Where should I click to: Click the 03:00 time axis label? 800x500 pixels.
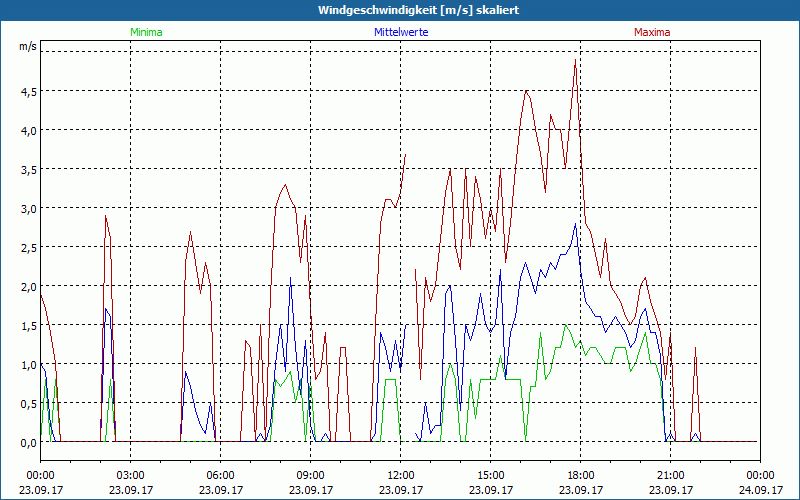(131, 476)
